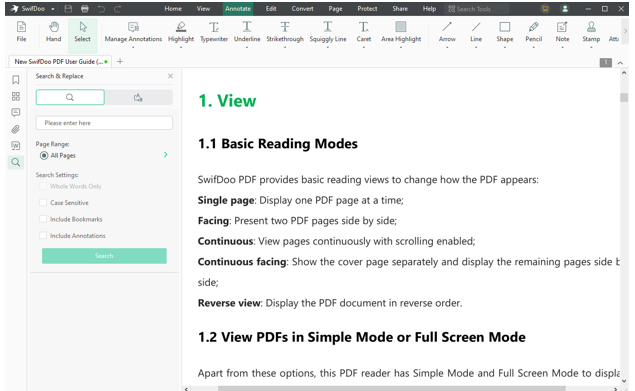Select the All Pages radio button
The image size is (635, 391).
(x=44, y=155)
